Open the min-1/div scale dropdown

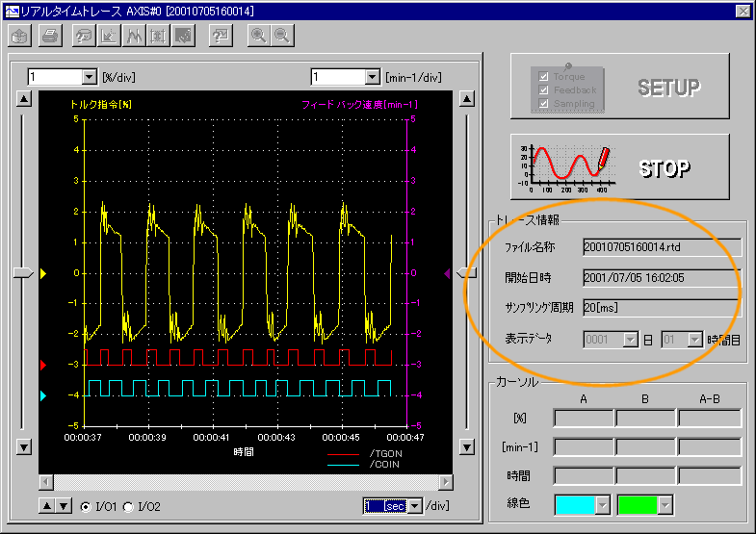[373, 77]
